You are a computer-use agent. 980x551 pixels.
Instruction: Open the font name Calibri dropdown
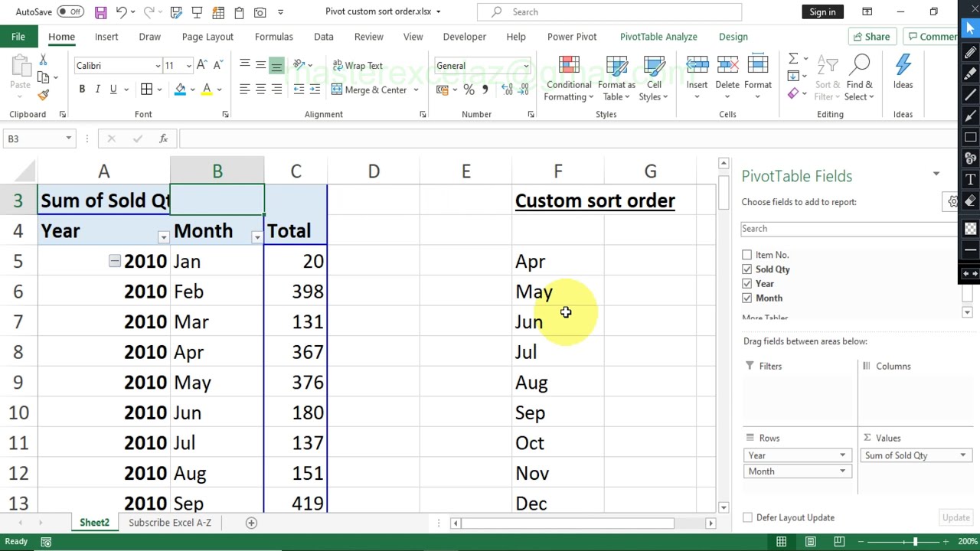pyautogui.click(x=158, y=66)
